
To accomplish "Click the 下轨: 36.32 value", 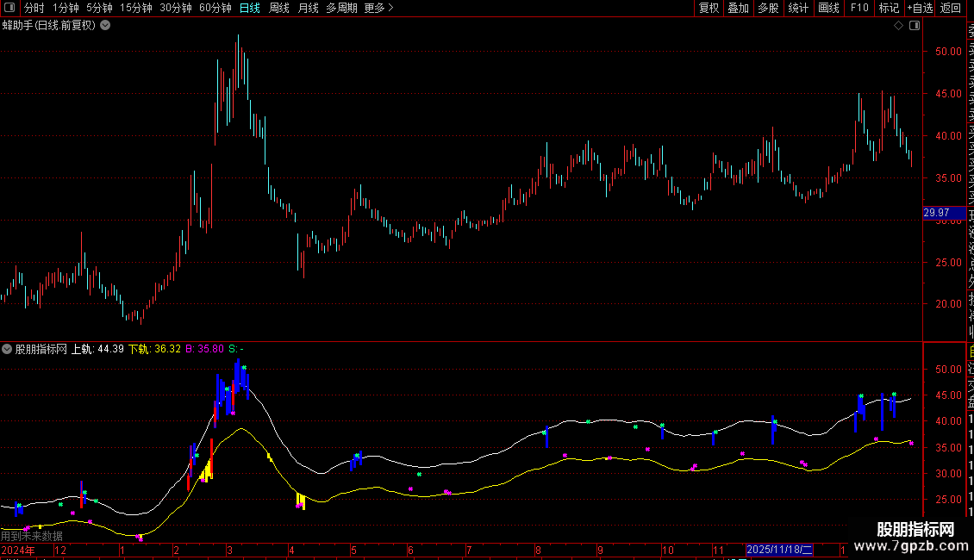I will 154,349.
